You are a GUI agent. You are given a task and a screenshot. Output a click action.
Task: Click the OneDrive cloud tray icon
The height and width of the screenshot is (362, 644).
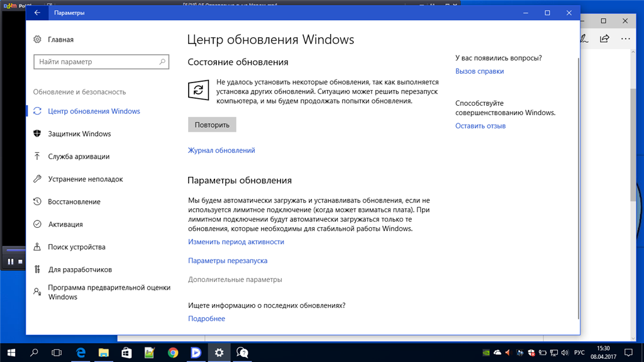click(x=497, y=353)
